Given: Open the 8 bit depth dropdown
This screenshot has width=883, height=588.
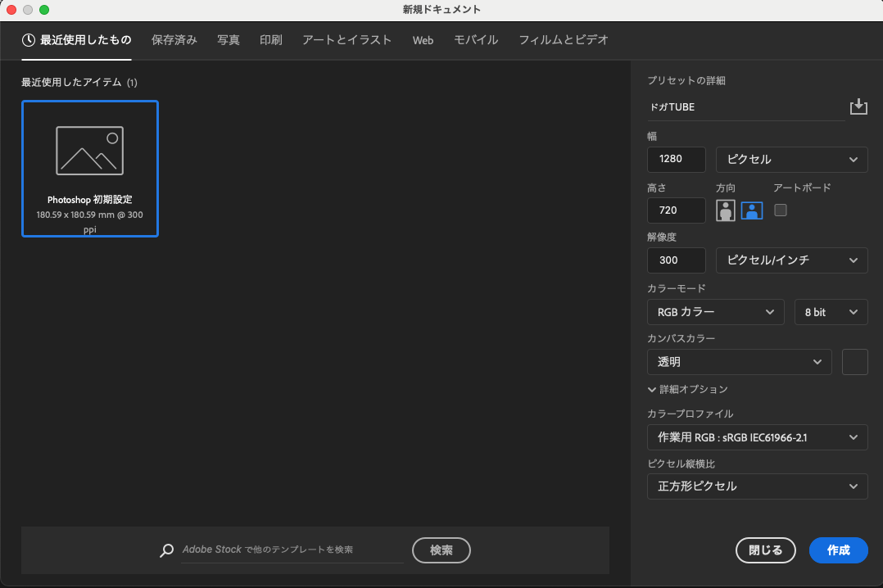Looking at the screenshot, I should [x=831, y=312].
